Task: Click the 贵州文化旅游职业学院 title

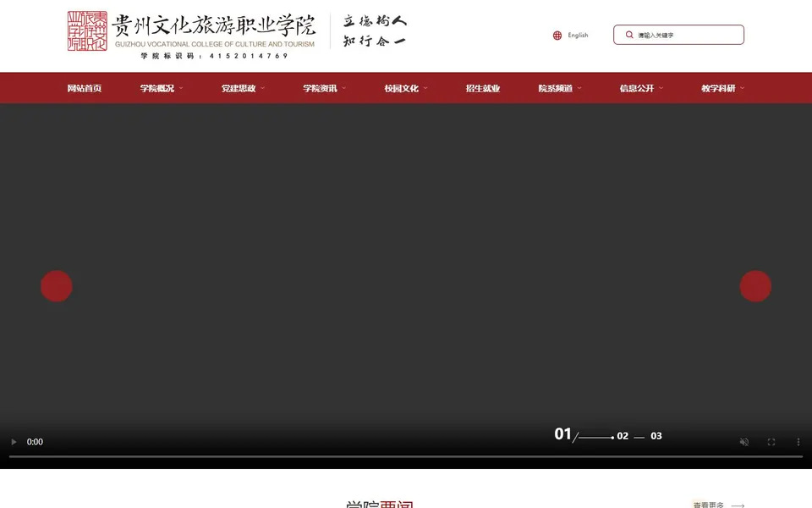Action: point(214,25)
